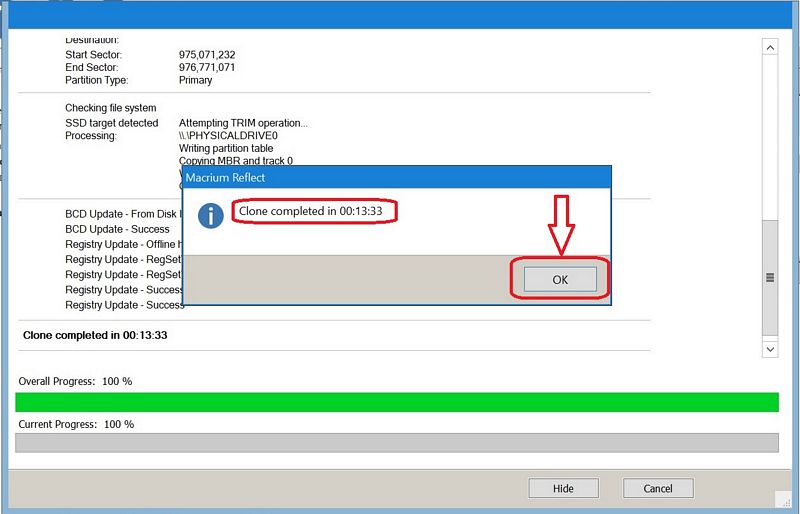This screenshot has height=514, width=800.
Task: Click the green Overall Progress bar
Action: [397, 402]
